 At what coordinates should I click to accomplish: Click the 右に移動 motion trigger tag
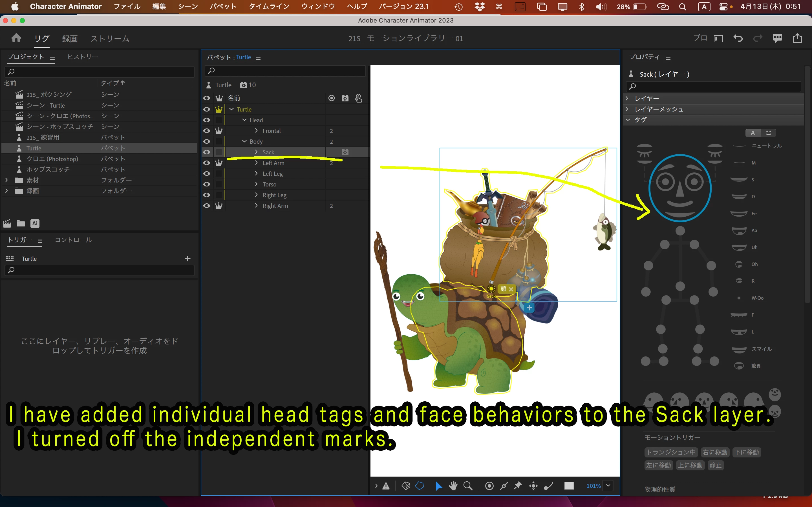715,452
